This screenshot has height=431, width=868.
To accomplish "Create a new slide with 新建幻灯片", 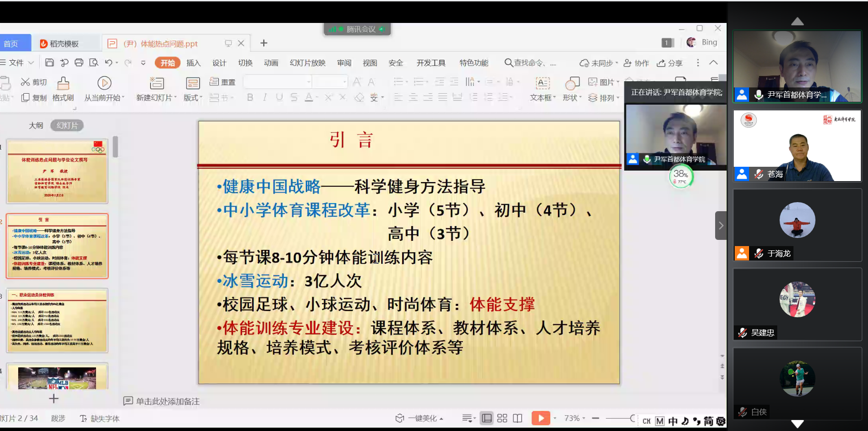I will (x=156, y=88).
